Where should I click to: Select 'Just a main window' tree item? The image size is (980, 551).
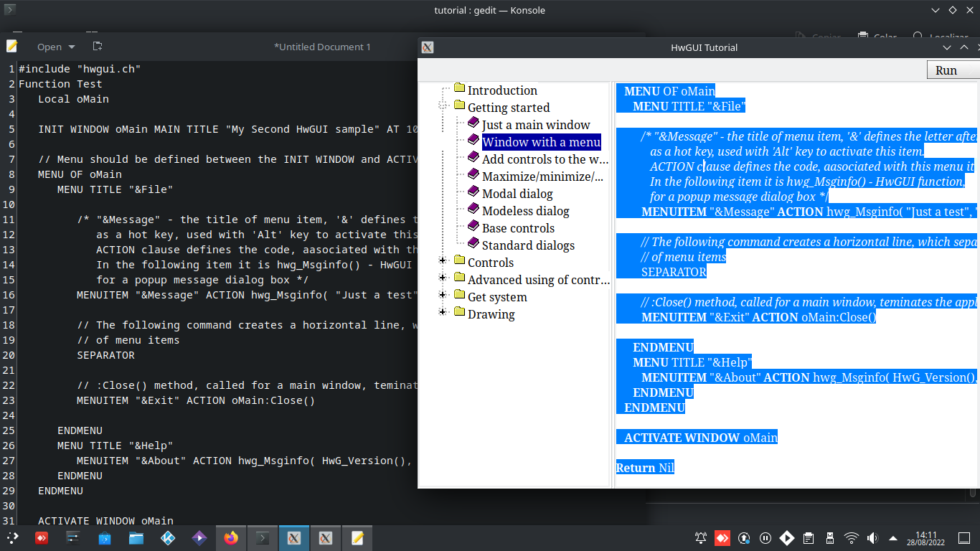535,125
